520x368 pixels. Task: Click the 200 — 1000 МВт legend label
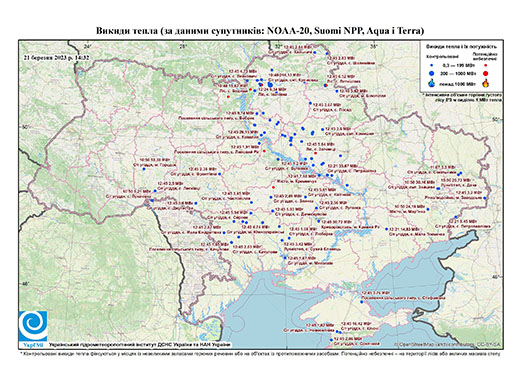(x=457, y=73)
